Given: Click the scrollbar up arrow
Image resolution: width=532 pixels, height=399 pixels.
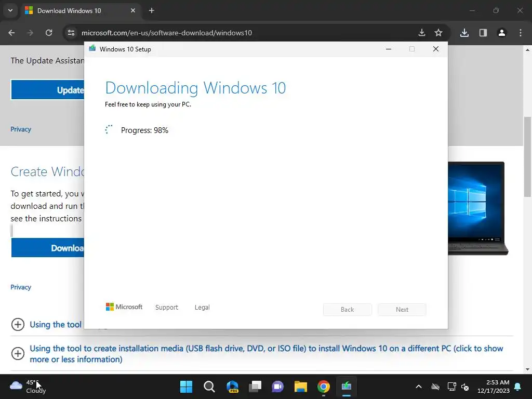Looking at the screenshot, I should pyautogui.click(x=527, y=50).
